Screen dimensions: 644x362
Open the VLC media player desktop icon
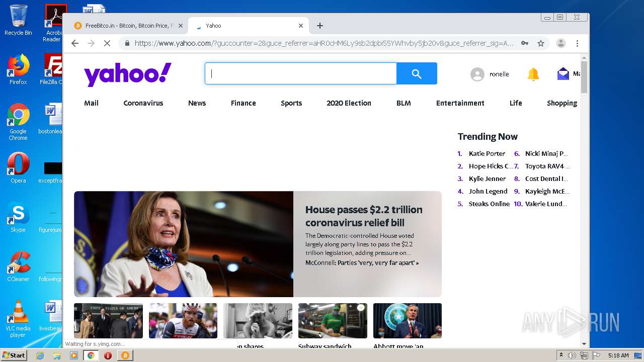pyautogui.click(x=18, y=319)
